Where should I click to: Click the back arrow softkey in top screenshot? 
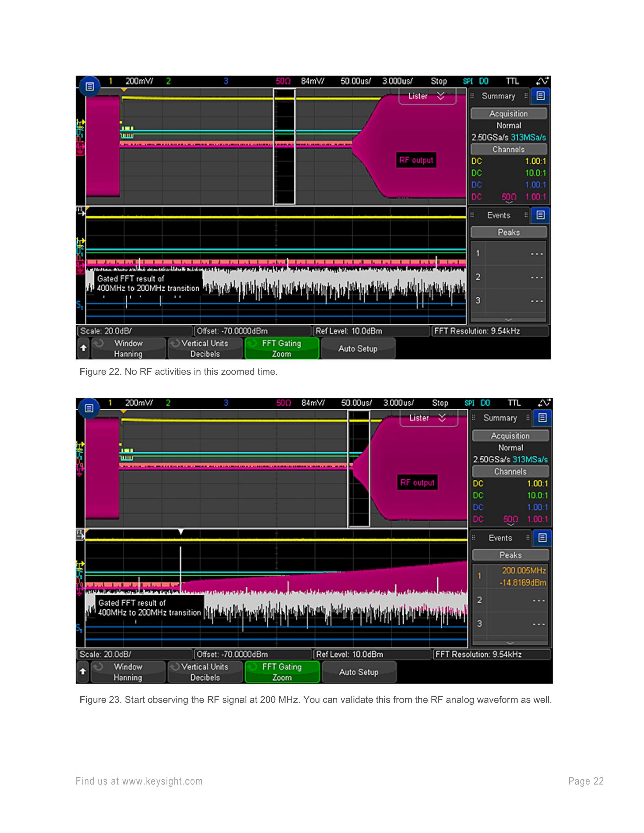tap(83, 348)
